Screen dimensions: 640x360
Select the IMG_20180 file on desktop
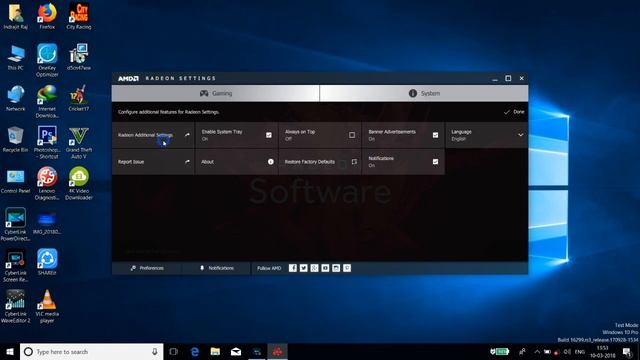coord(47,223)
